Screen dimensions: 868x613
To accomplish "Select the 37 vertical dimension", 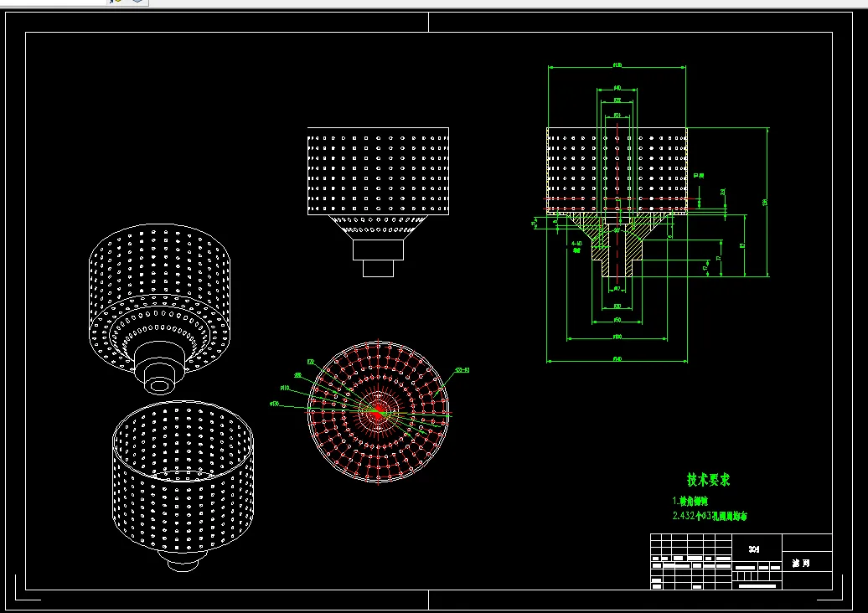I will click(719, 258).
